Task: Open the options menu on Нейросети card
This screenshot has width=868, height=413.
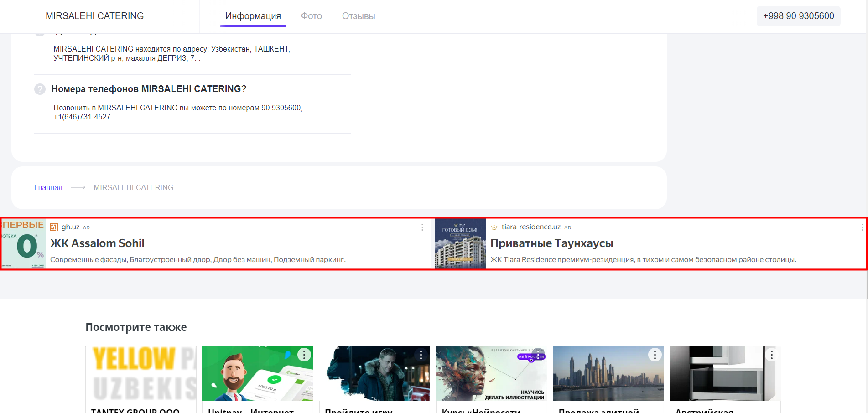Action: point(538,355)
